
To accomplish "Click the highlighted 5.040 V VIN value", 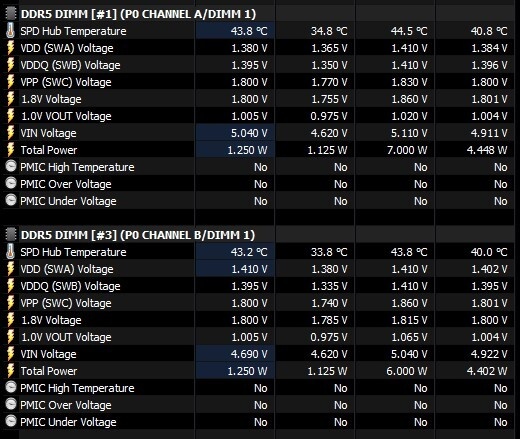I will coord(249,133).
